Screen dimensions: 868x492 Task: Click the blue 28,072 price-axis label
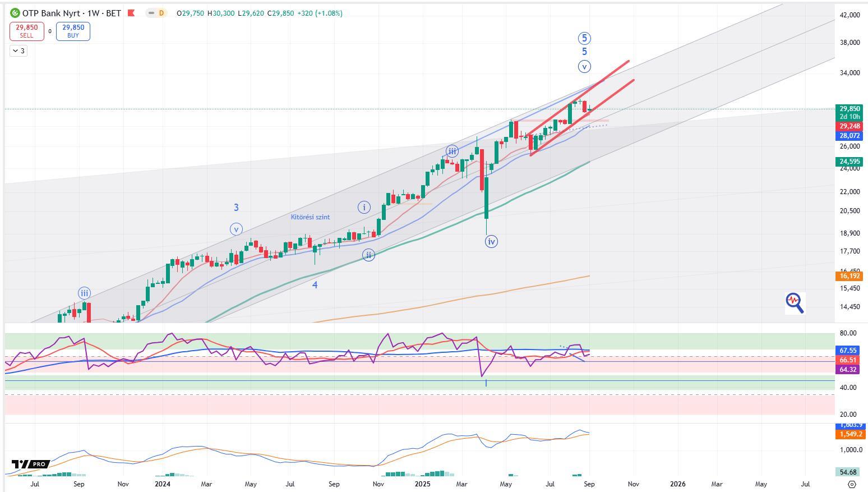click(849, 136)
